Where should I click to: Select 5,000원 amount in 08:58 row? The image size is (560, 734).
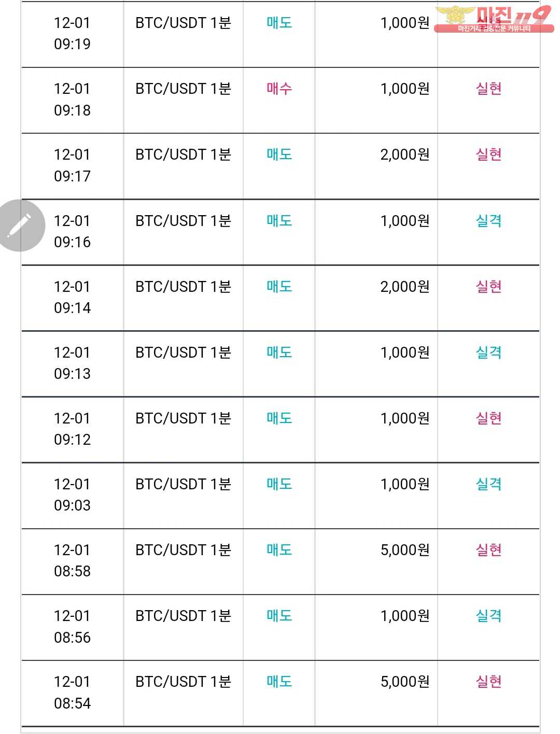[x=405, y=550]
